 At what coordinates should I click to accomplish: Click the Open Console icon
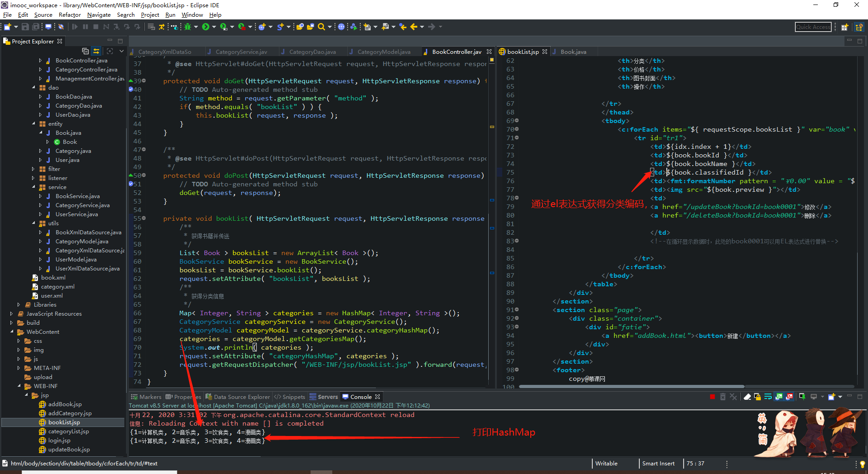(x=831, y=397)
